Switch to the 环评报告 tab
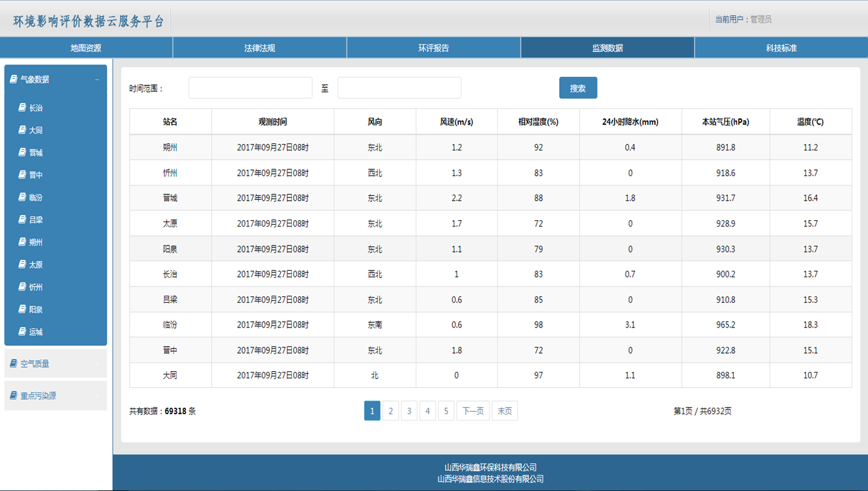The width and height of the screenshot is (868, 491). [433, 48]
